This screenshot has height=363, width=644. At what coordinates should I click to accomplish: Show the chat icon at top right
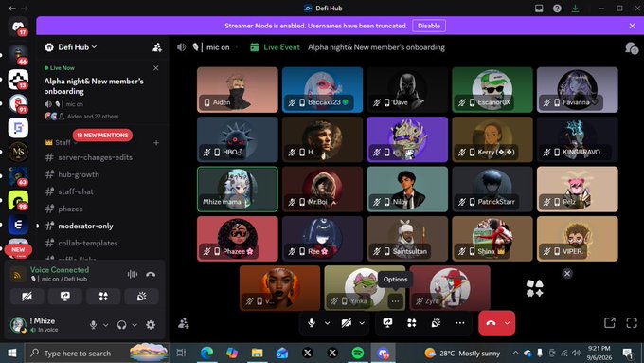631,48
